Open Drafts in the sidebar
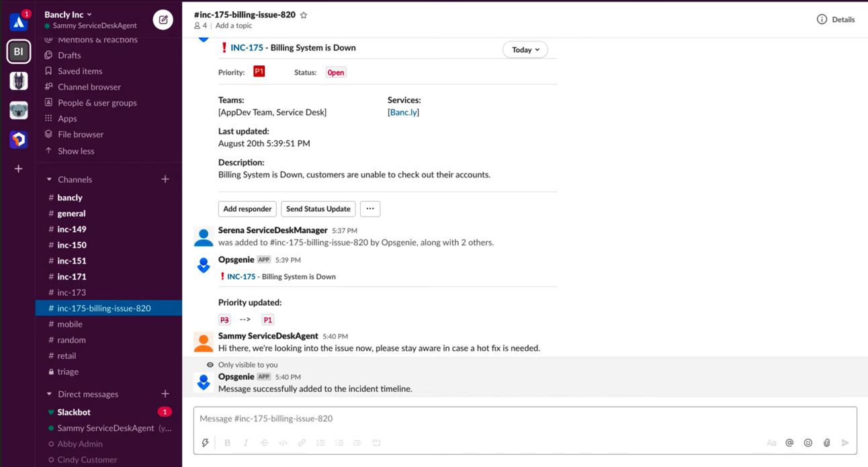This screenshot has height=467, width=868. tap(69, 55)
